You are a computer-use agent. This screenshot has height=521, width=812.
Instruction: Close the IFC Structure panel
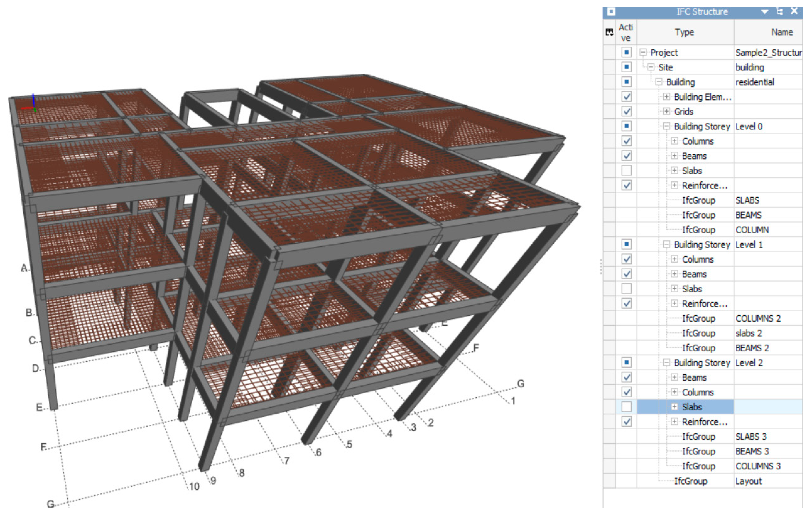coord(794,11)
